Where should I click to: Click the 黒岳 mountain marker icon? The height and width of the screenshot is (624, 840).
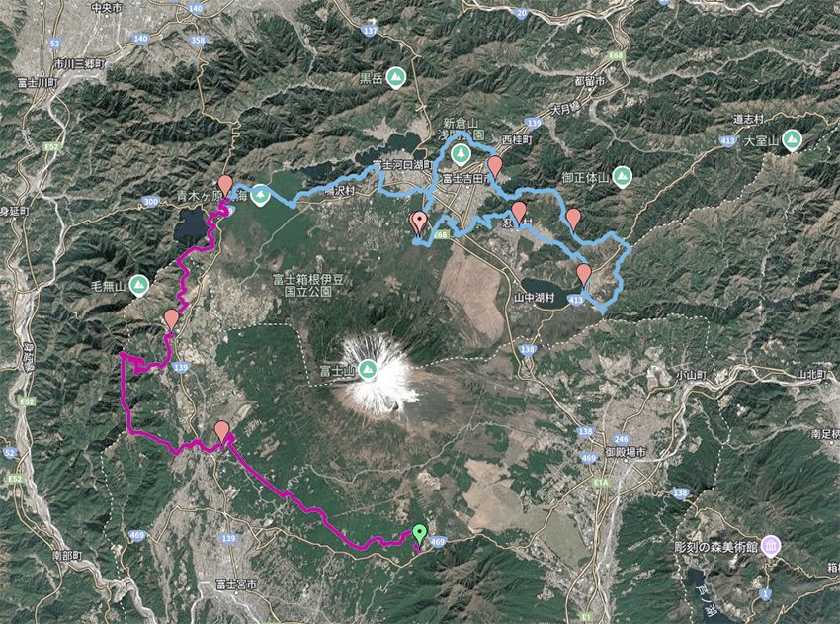coord(396,78)
